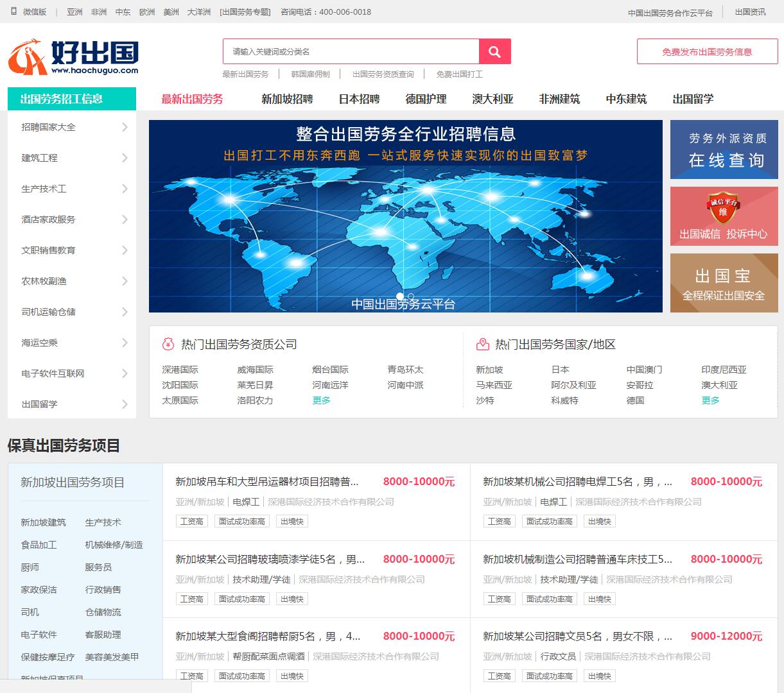Click the phone icon beside 微信版
Viewport: 784px width, 693px height.
tap(14, 12)
